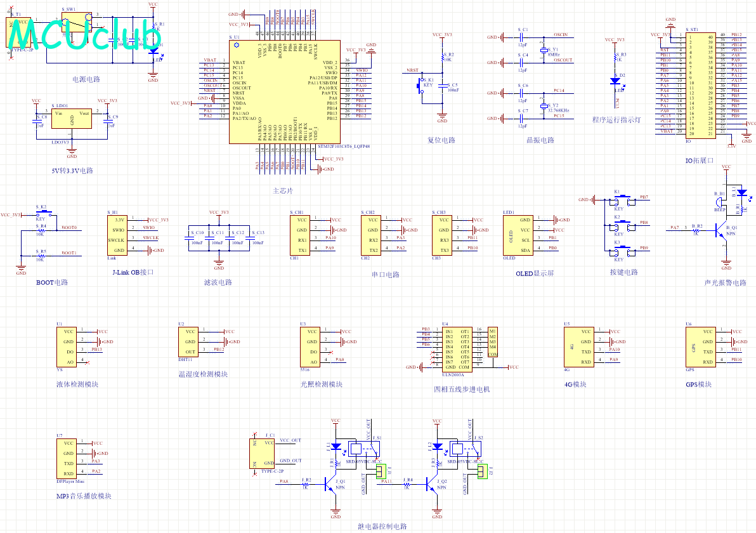Click the 滤波电路 section title
The width and height of the screenshot is (756, 533).
[218, 282]
